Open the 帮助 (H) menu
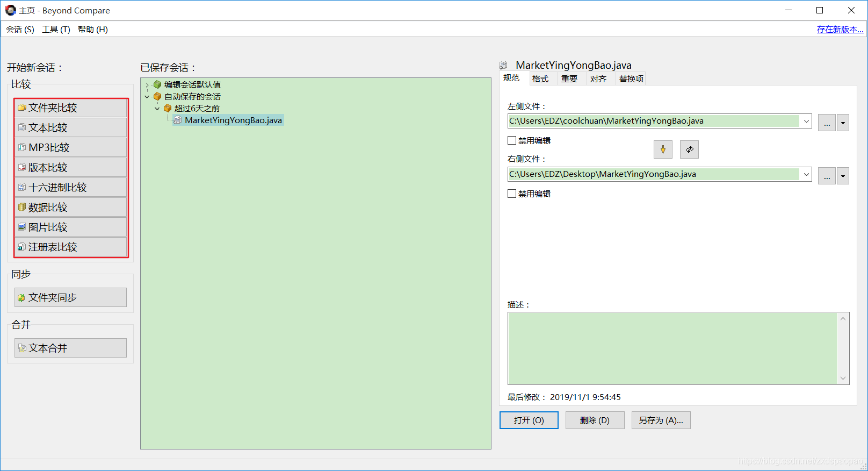The height and width of the screenshot is (471, 868). pos(93,29)
